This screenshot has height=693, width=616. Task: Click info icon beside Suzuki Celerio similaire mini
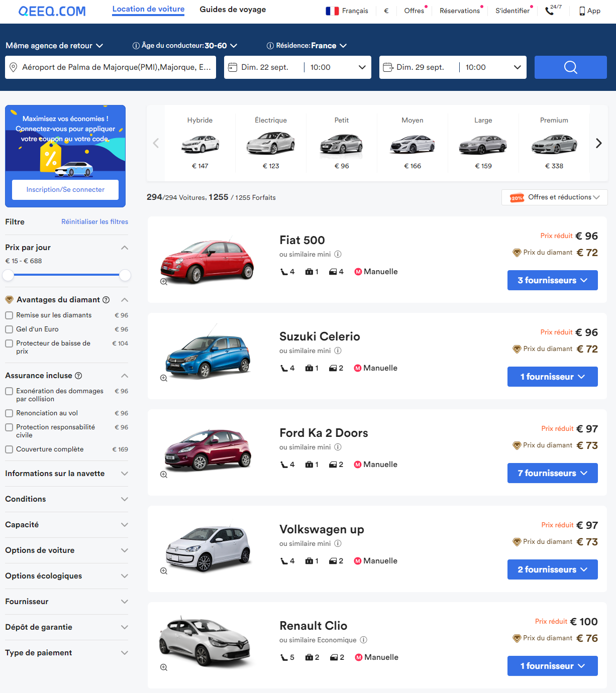tap(338, 351)
